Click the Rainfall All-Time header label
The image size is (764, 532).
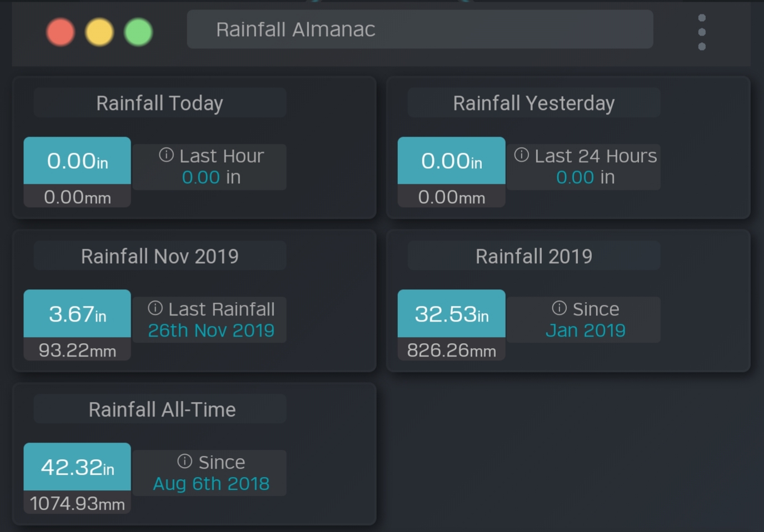pos(162,410)
